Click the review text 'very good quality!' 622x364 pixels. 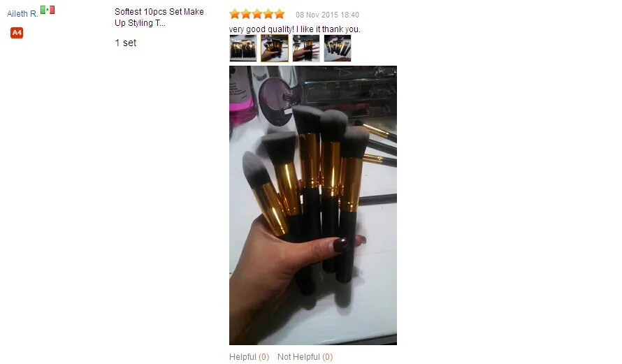point(261,29)
